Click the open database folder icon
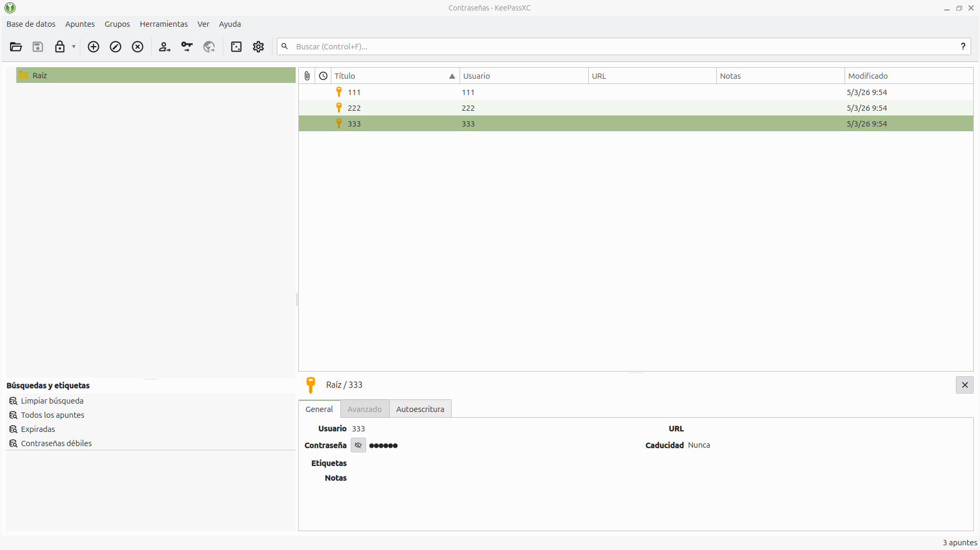The width and height of the screenshot is (980, 550). pyautogui.click(x=16, y=47)
